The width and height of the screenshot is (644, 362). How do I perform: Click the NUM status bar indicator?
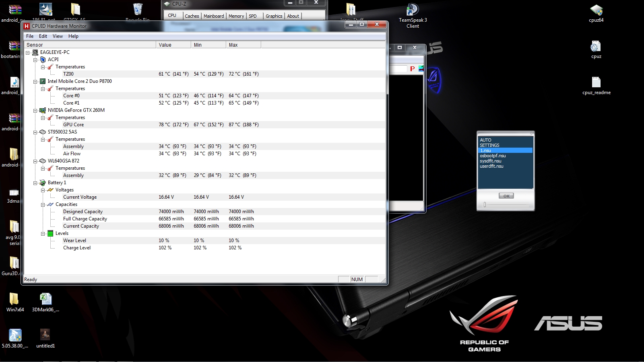[x=357, y=280]
